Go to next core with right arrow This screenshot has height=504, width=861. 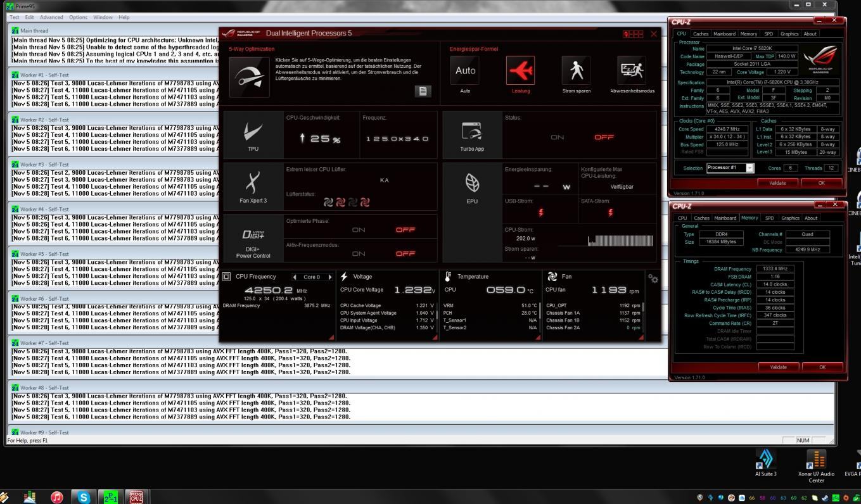(x=329, y=277)
